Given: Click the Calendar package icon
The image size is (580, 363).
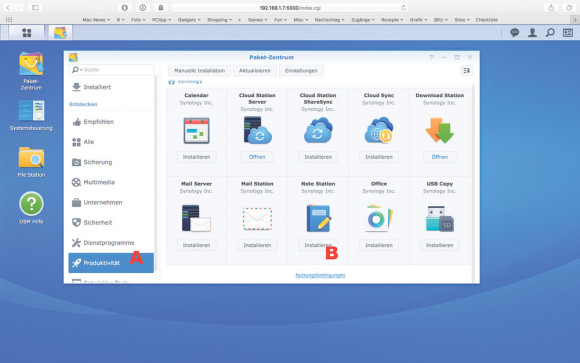Looking at the screenshot, I should click(196, 130).
